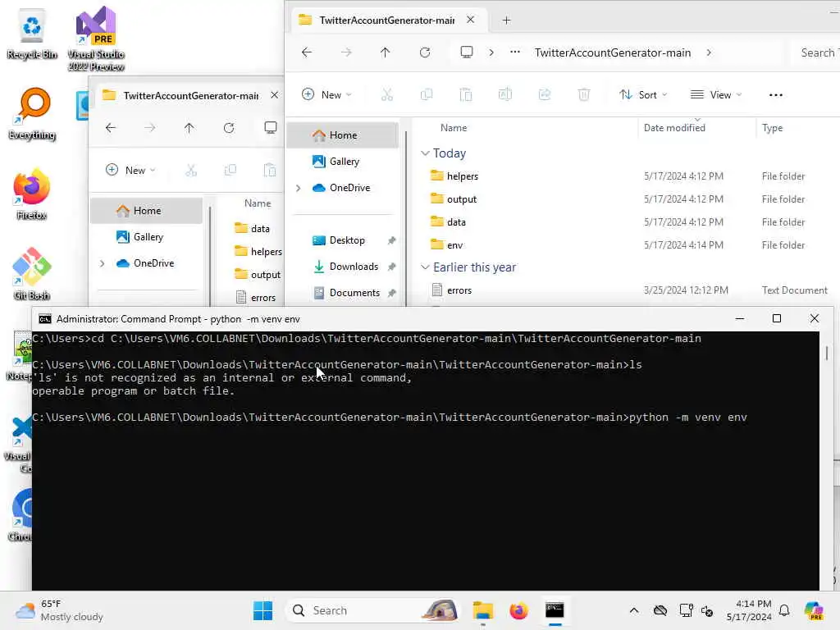Open Sort dropdown menu
Image resolution: width=840 pixels, height=630 pixels.
tap(643, 95)
